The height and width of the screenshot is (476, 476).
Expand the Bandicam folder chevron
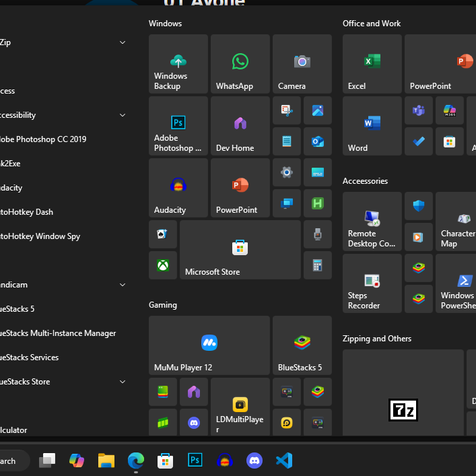coord(123,285)
